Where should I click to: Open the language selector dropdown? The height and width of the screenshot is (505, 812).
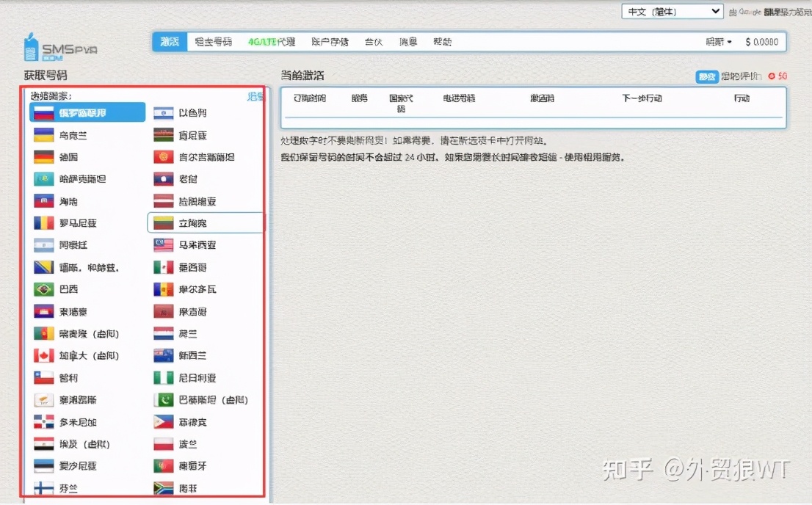click(x=670, y=11)
